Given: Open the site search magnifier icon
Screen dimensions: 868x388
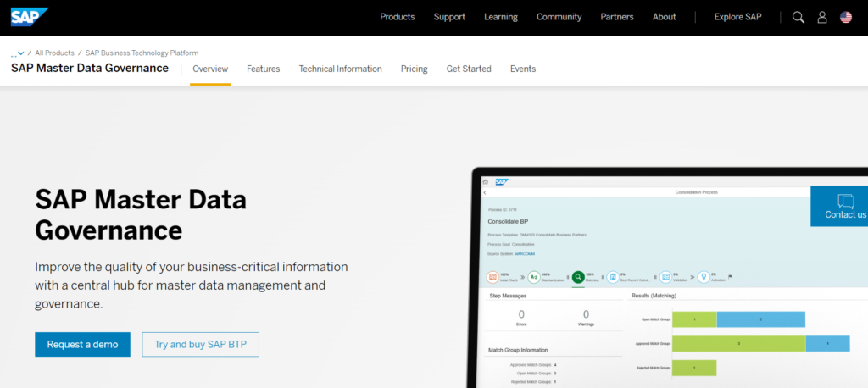Looking at the screenshot, I should pos(798,17).
